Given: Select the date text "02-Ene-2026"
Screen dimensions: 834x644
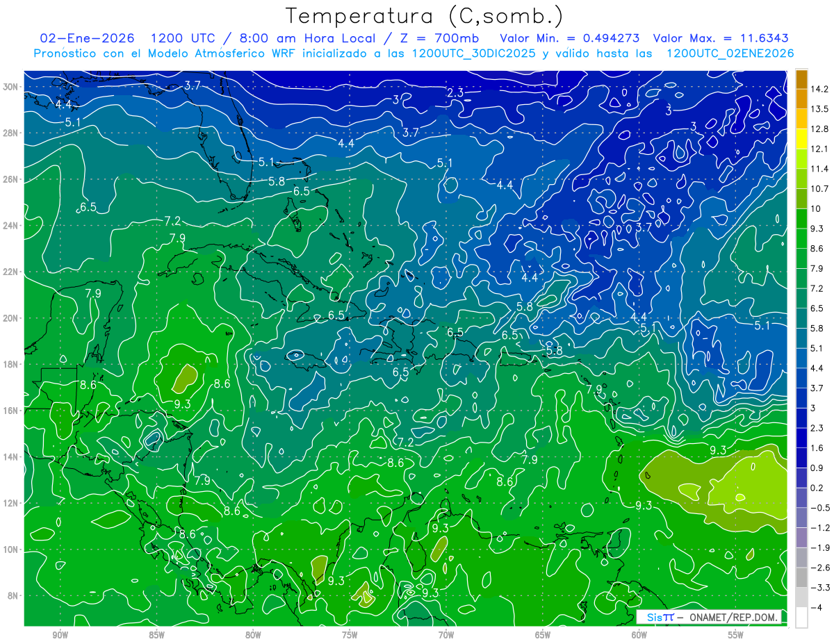Looking at the screenshot, I should pyautogui.click(x=87, y=38).
